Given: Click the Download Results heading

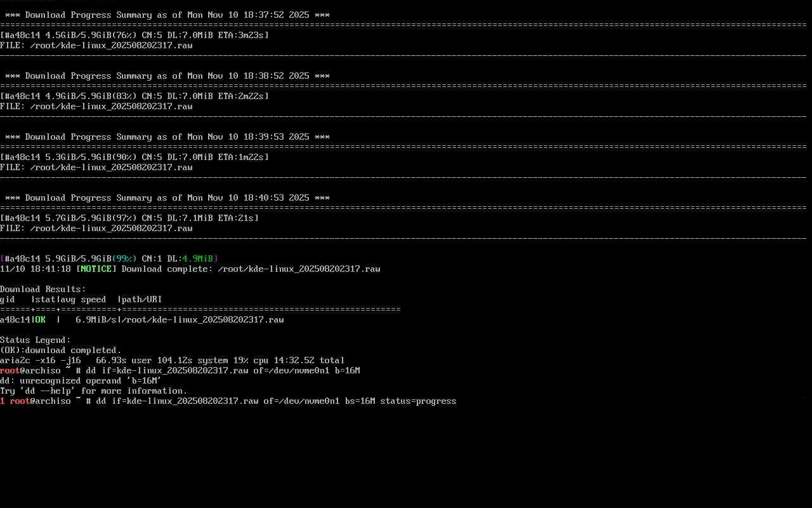Looking at the screenshot, I should click(43, 290).
